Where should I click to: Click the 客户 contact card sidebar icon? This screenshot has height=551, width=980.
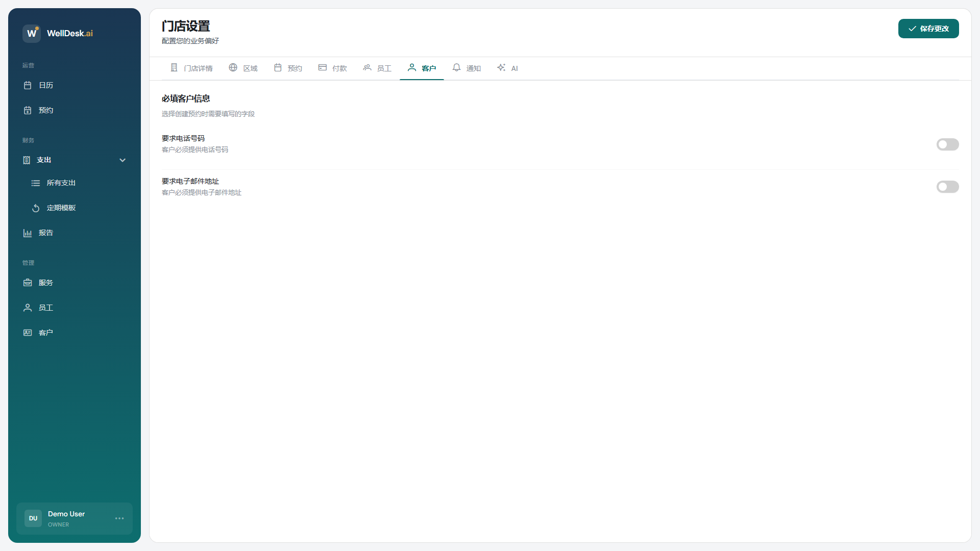tap(28, 333)
